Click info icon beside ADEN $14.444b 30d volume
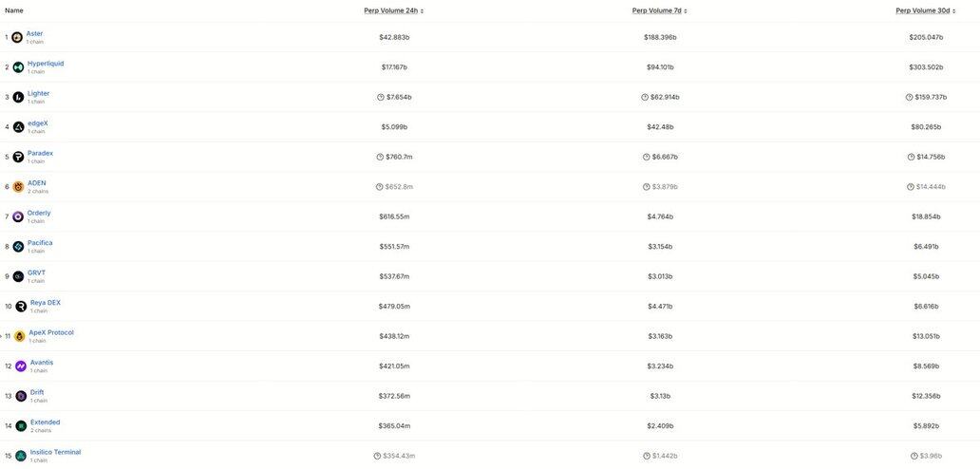 click(911, 187)
